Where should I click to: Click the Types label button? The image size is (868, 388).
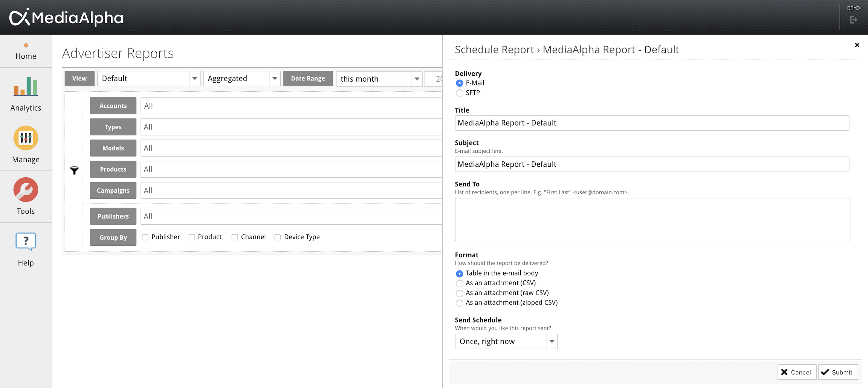coord(113,127)
